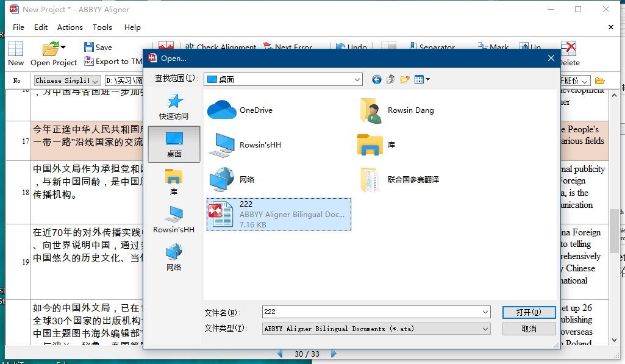Close the Open dialog
Screen dimensions: 625x364
(551, 58)
